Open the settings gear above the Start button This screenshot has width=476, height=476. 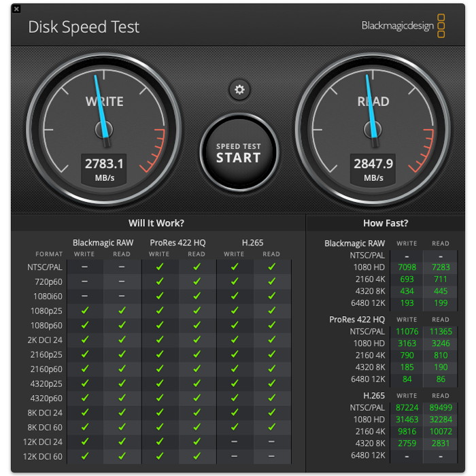tap(239, 90)
